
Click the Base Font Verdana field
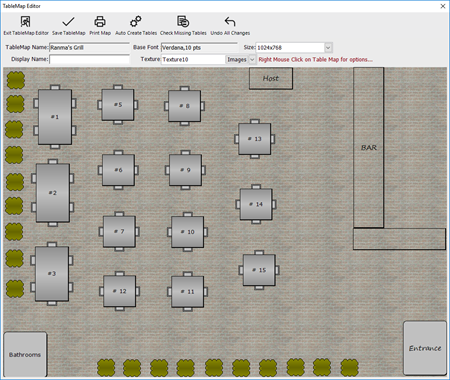(x=199, y=48)
